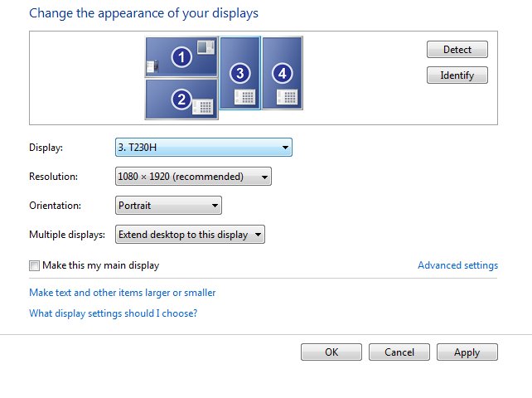Open Make text and other items larger link

122,293
